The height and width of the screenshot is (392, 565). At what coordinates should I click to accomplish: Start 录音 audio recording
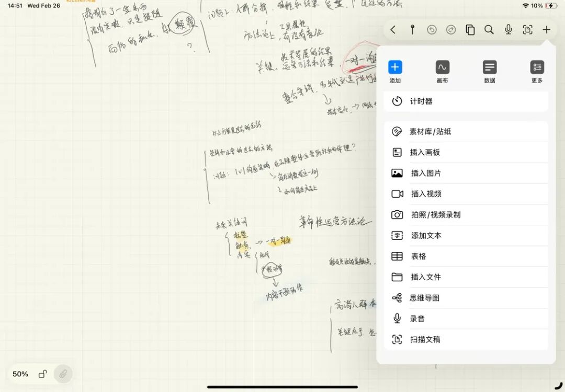pos(466,319)
